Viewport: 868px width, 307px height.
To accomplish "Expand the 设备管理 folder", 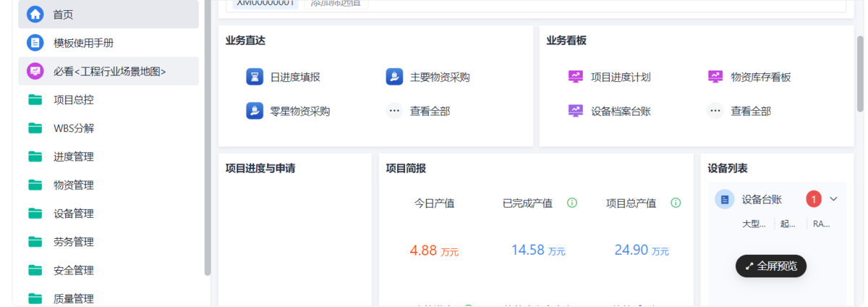I will (x=109, y=214).
